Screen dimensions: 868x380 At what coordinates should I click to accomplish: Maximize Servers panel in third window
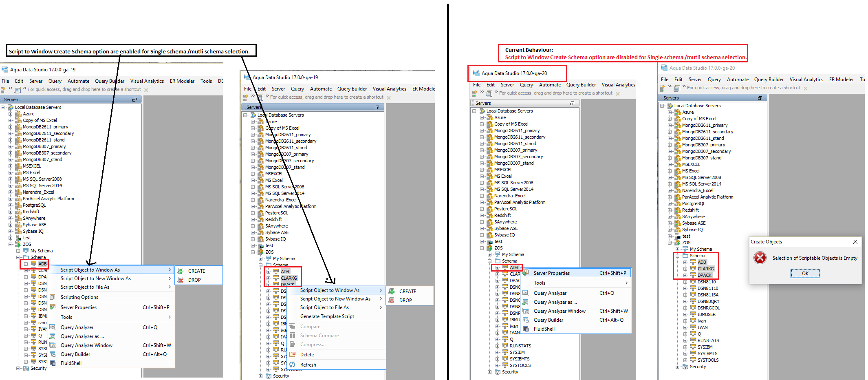pos(572,103)
